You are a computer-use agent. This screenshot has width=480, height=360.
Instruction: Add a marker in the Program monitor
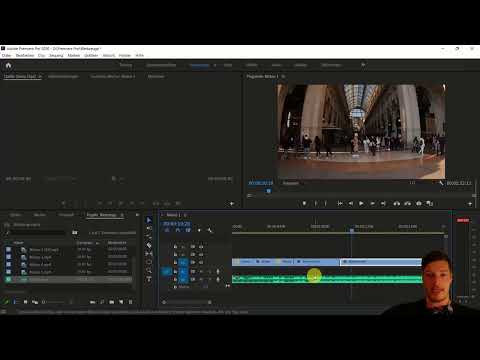[x=304, y=203]
